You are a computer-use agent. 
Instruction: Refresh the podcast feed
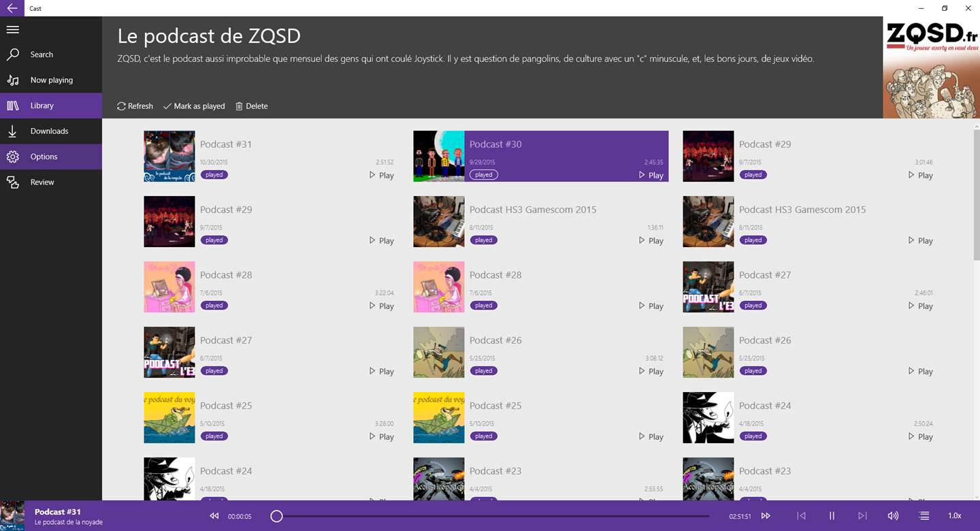(135, 106)
